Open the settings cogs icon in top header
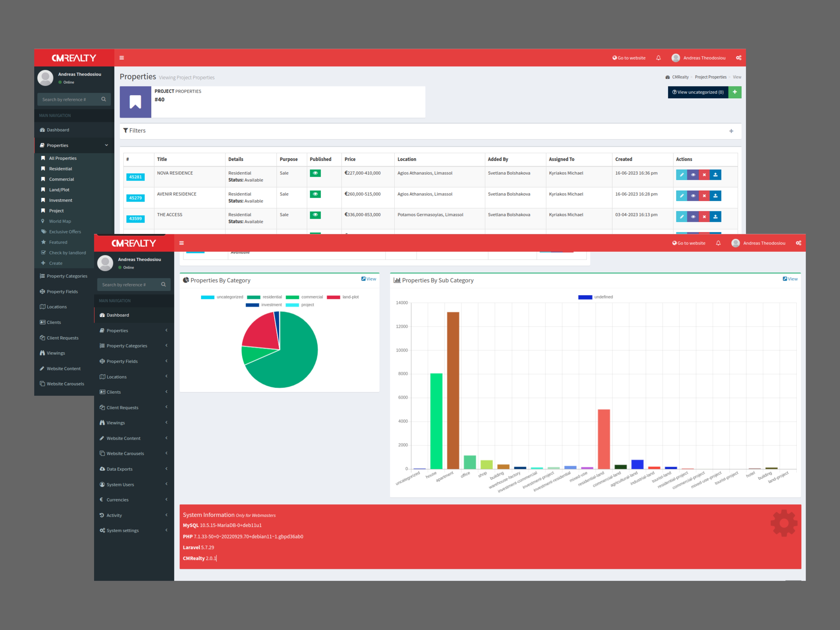The image size is (840, 630). click(x=739, y=58)
